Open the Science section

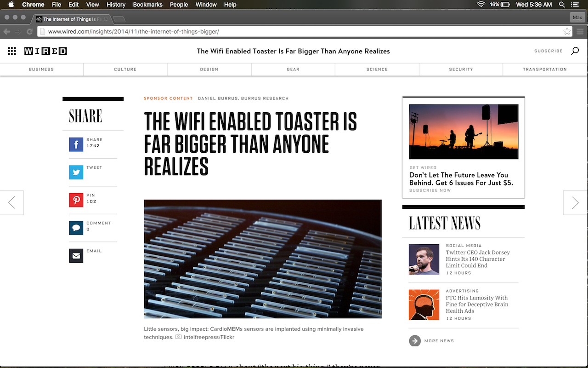377,69
